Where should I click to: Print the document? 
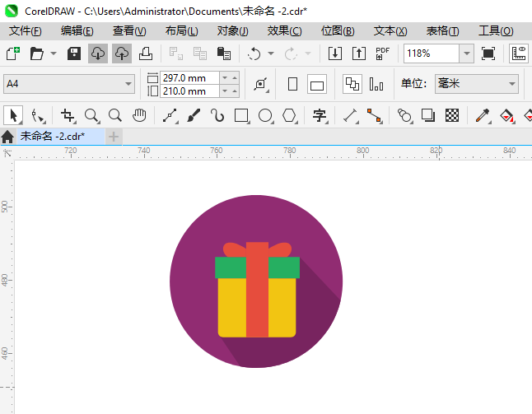[146, 53]
